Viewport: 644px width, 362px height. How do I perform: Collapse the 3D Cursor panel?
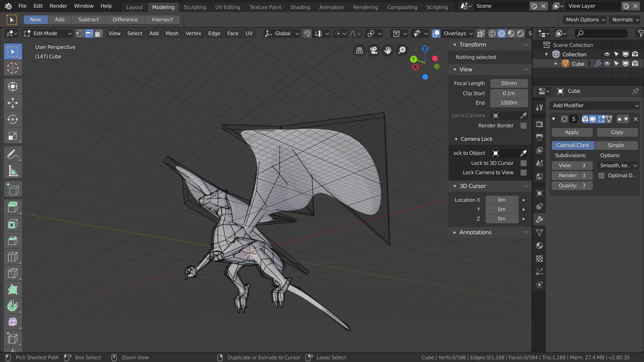455,186
